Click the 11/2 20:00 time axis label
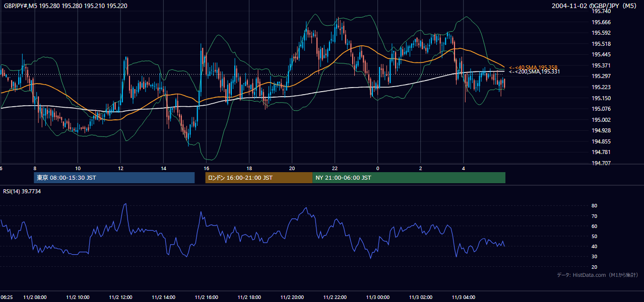The image size is (644, 302). (x=292, y=297)
